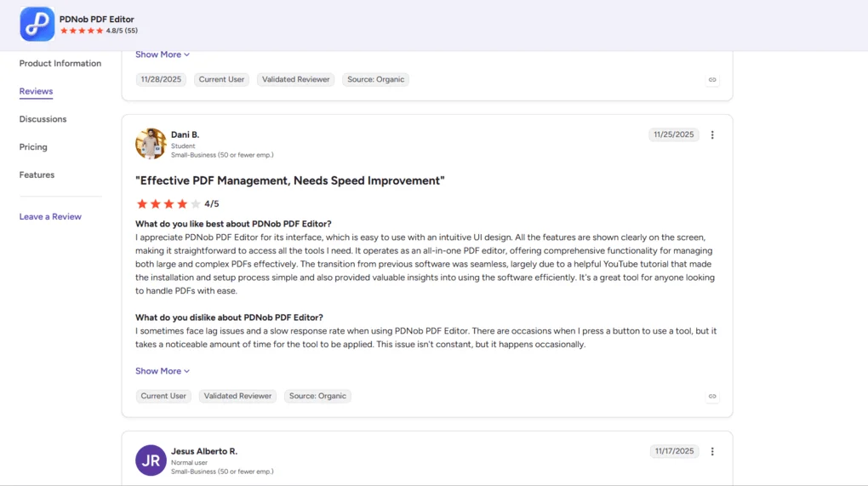Click "What do you like best about PDNob PDF Editor?"
868x486 pixels.
234,224
